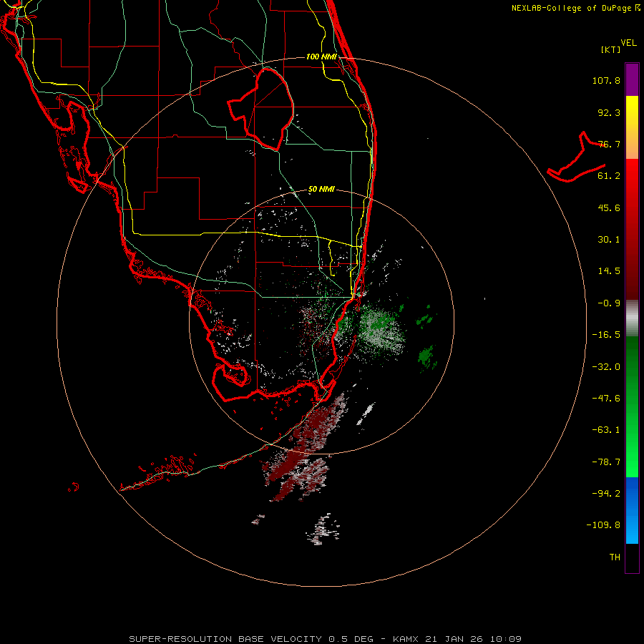Image resolution: width=644 pixels, height=644 pixels.
Task: Pick the bright red segment near 61.2
Action: pos(632,176)
